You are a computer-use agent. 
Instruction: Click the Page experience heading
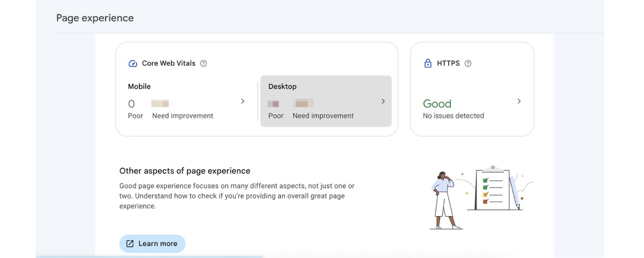coord(94,17)
